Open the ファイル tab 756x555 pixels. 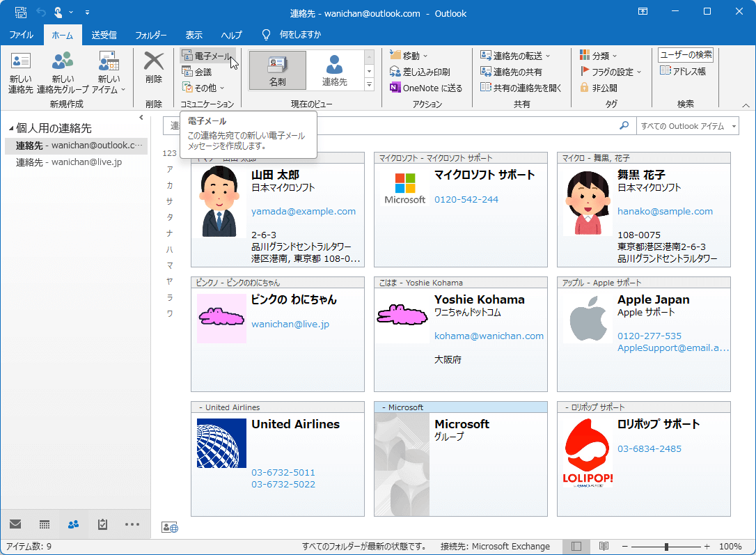click(21, 35)
